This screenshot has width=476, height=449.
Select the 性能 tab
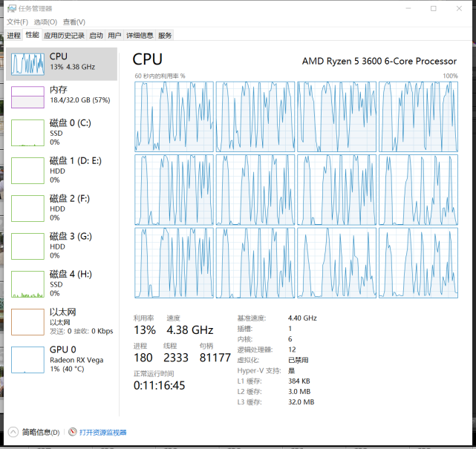click(x=32, y=35)
